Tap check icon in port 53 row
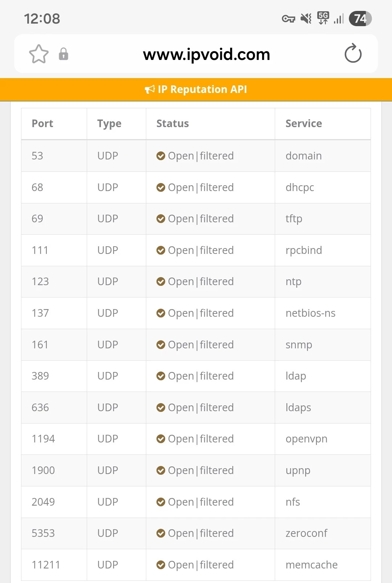 pyautogui.click(x=161, y=156)
